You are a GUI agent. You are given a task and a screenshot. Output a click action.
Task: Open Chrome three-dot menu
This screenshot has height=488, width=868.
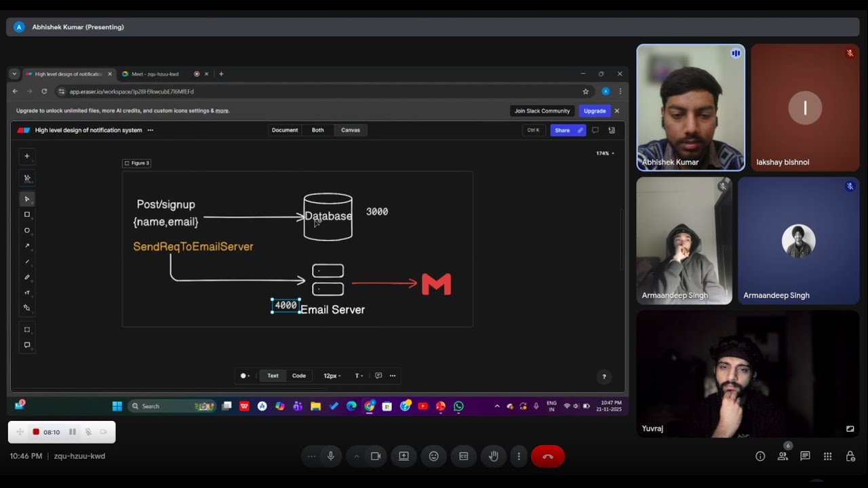pyautogui.click(x=620, y=91)
